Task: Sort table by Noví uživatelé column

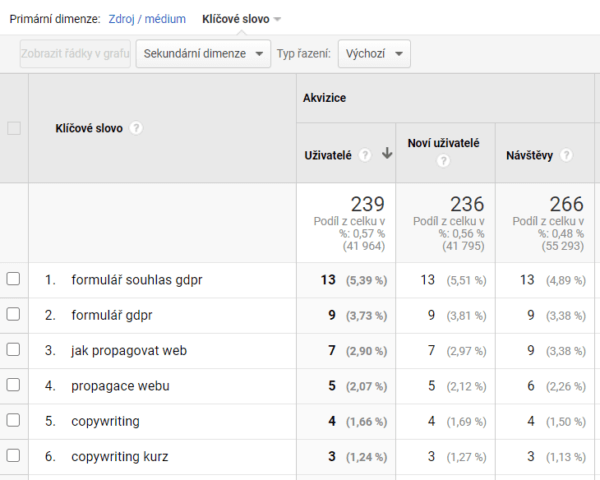Action: (x=443, y=143)
